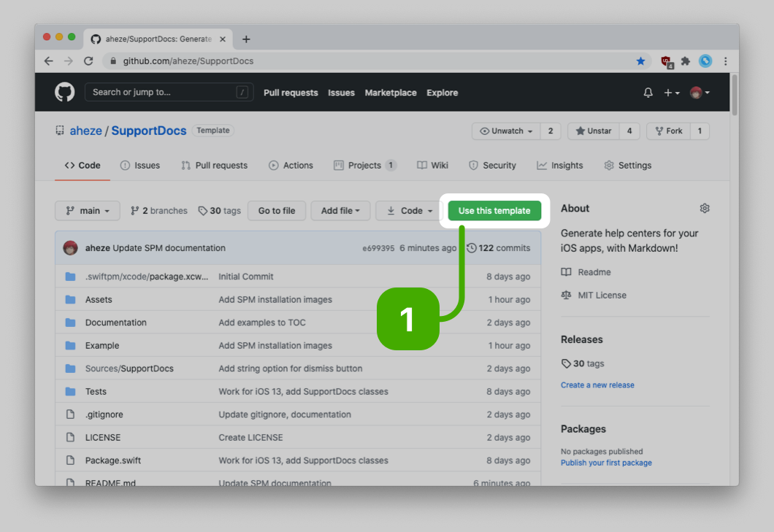Click the stargazers count 4
Image resolution: width=774 pixels, height=532 pixels.
629,131
